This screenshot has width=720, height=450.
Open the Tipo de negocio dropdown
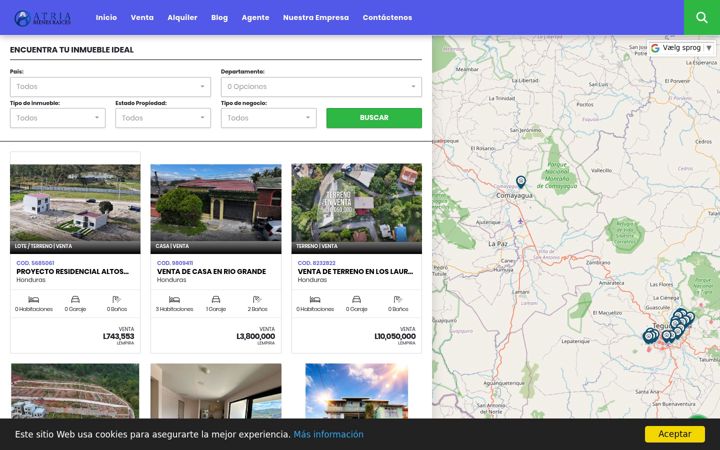pos(268,118)
